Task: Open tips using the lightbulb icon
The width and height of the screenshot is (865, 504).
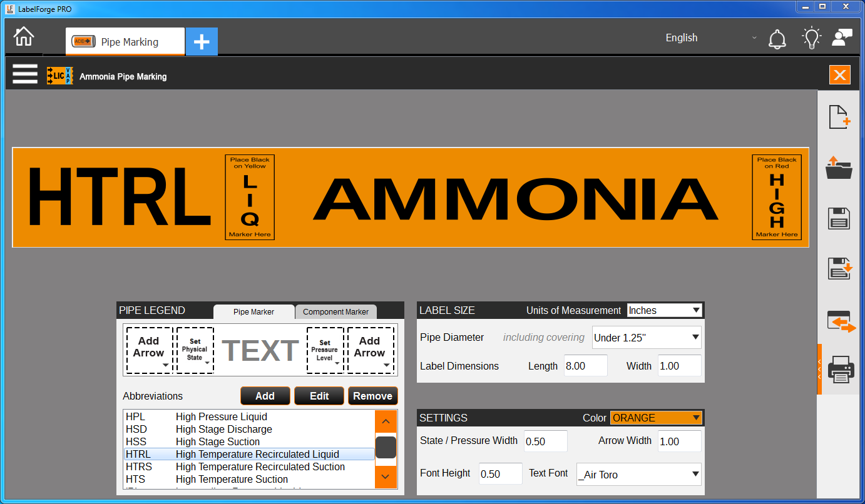Action: click(x=811, y=38)
